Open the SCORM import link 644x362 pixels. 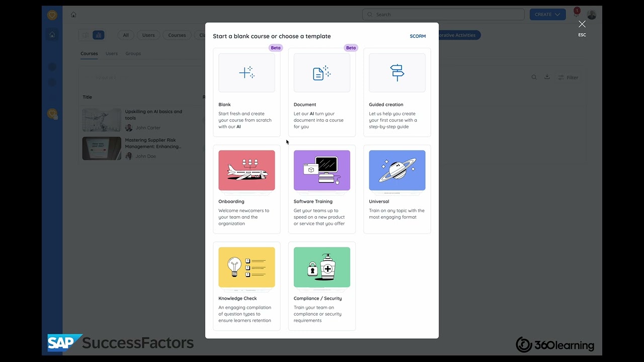tap(418, 36)
